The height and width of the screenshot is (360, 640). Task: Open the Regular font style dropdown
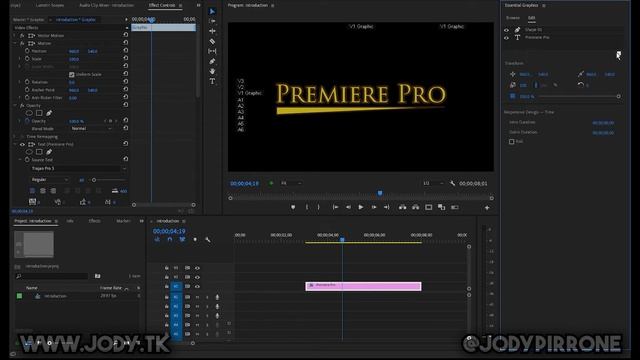49,180
